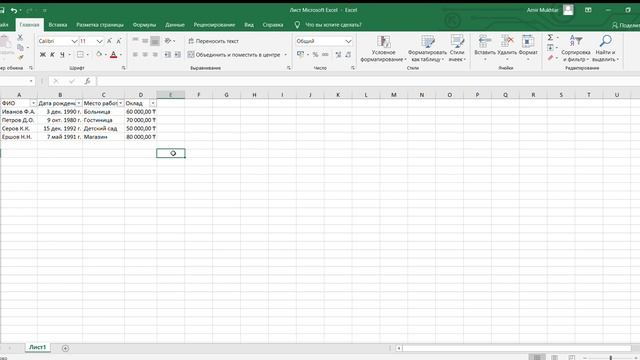640x360 pixels.
Task: Toggle top vertical alignment
Action: [135, 41]
